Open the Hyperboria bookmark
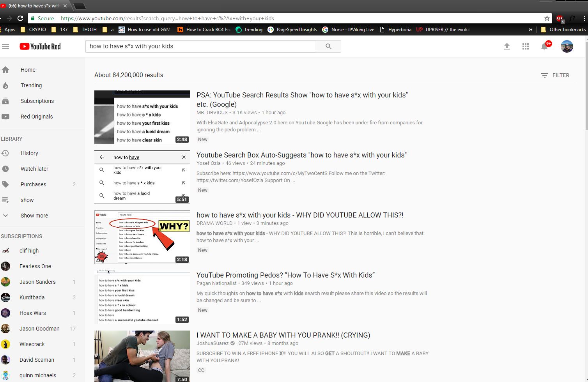 [x=395, y=30]
